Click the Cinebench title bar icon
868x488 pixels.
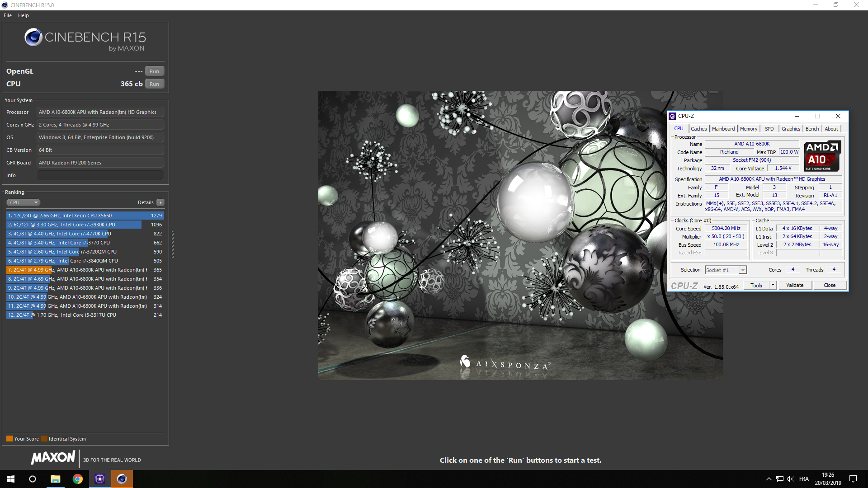(5, 5)
